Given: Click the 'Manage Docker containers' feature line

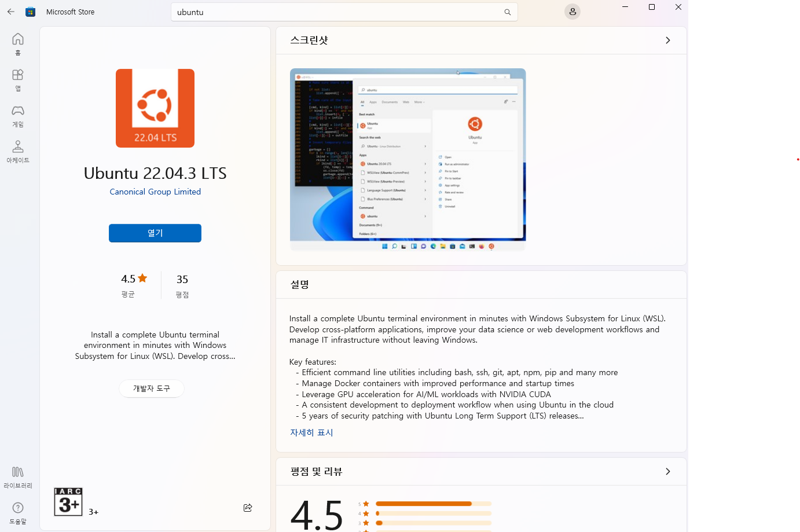Looking at the screenshot, I should click(x=435, y=383).
